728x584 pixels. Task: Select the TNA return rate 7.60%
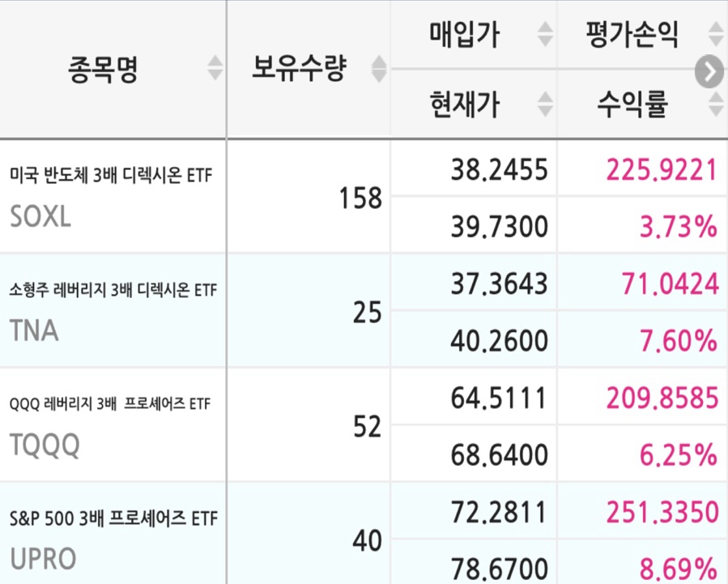coord(679,341)
